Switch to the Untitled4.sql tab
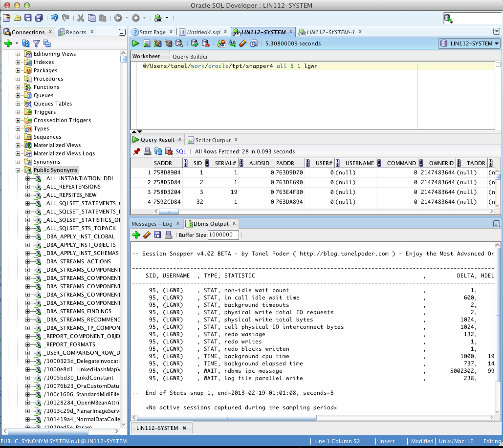This screenshot has height=448, width=503. point(203,32)
